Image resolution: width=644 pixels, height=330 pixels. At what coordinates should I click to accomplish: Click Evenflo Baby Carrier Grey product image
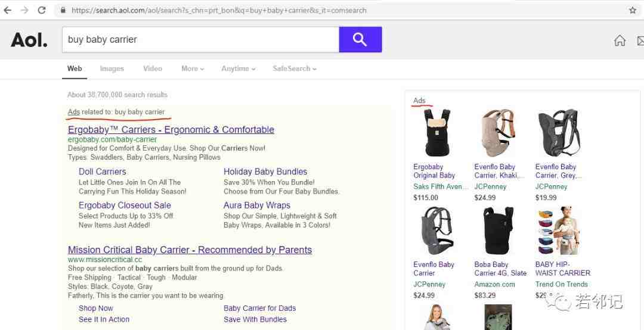(x=559, y=133)
